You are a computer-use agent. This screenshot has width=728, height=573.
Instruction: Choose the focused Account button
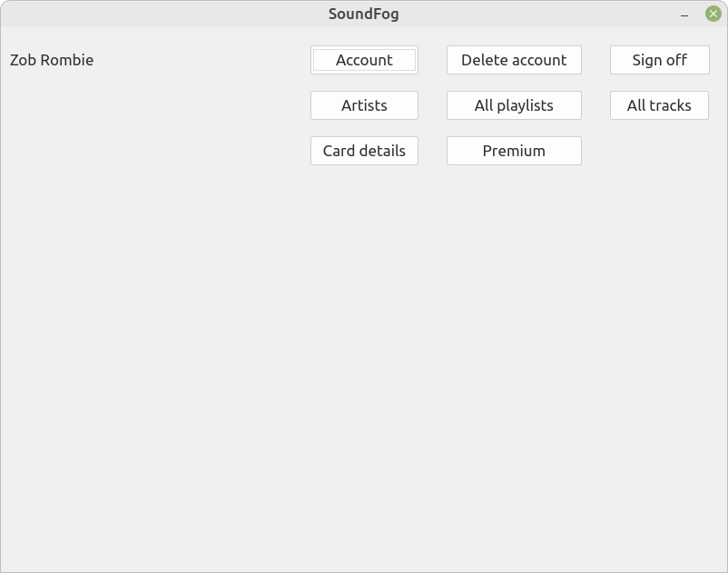(x=364, y=60)
